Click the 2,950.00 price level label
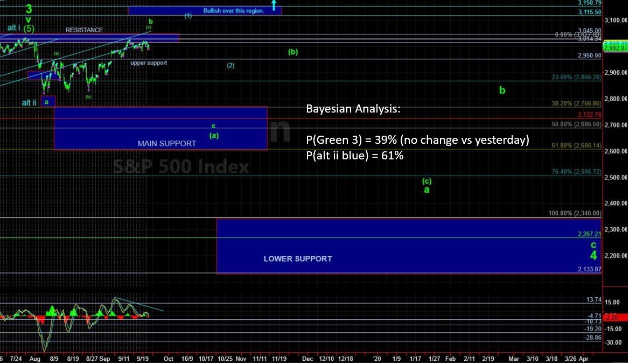Viewport: 629px width, 364px height. [x=589, y=55]
